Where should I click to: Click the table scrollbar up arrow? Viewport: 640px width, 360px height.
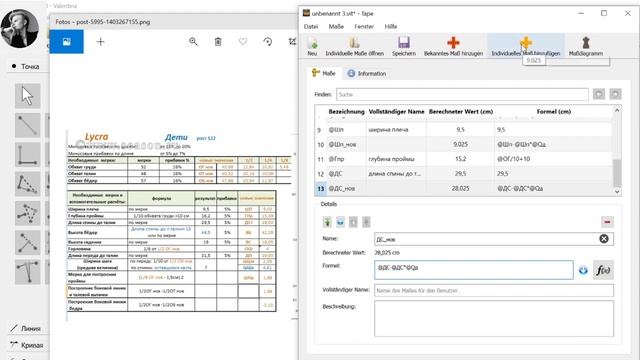617,111
